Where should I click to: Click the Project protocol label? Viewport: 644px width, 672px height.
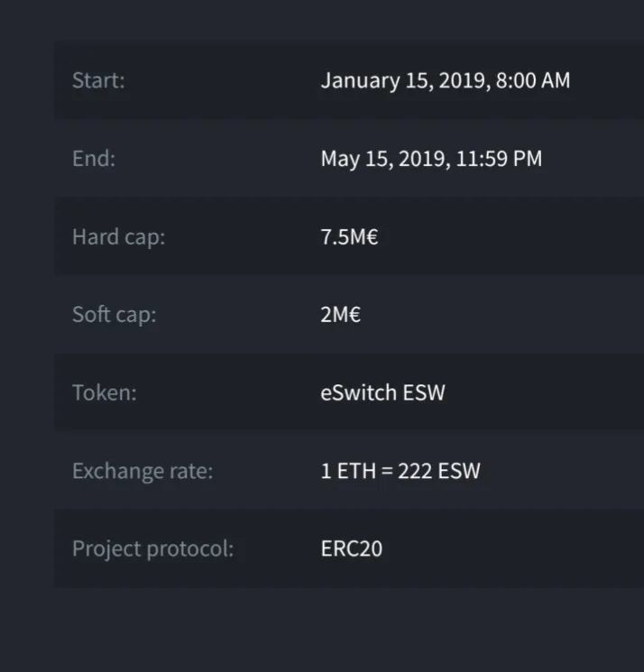tap(153, 548)
